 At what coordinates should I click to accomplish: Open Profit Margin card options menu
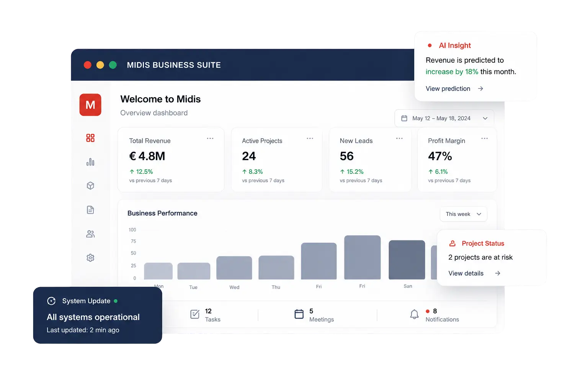pos(485,138)
